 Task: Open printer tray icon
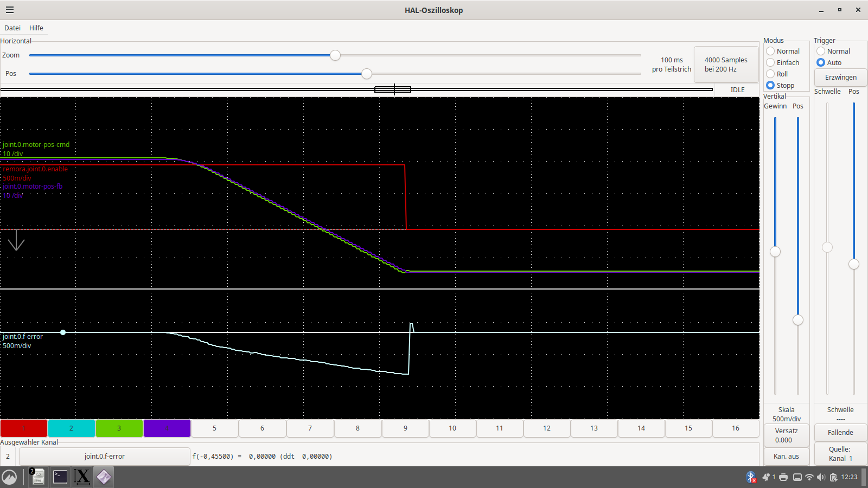[x=783, y=477]
